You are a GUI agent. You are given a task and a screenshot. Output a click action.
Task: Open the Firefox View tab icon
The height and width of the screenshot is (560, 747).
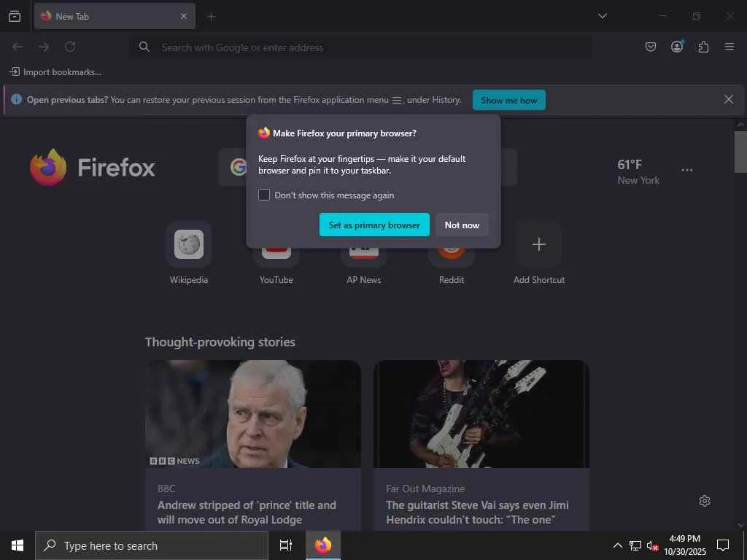tap(15, 16)
